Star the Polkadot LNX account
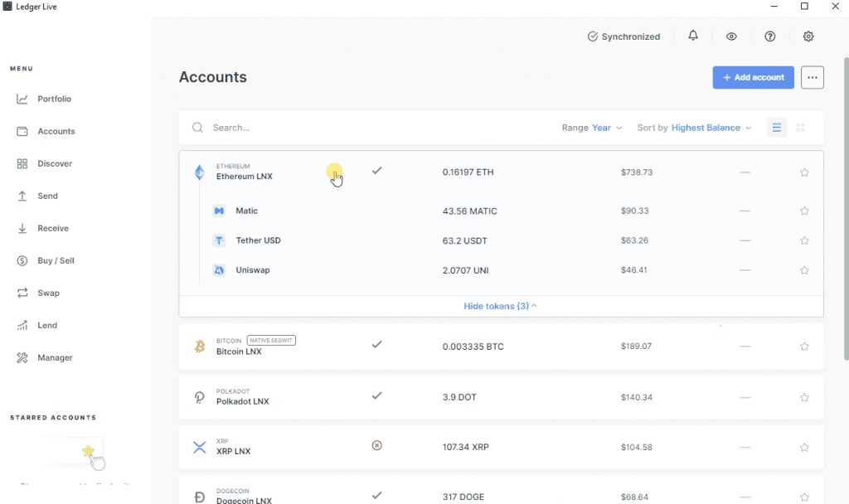The width and height of the screenshot is (849, 504). pyautogui.click(x=804, y=397)
